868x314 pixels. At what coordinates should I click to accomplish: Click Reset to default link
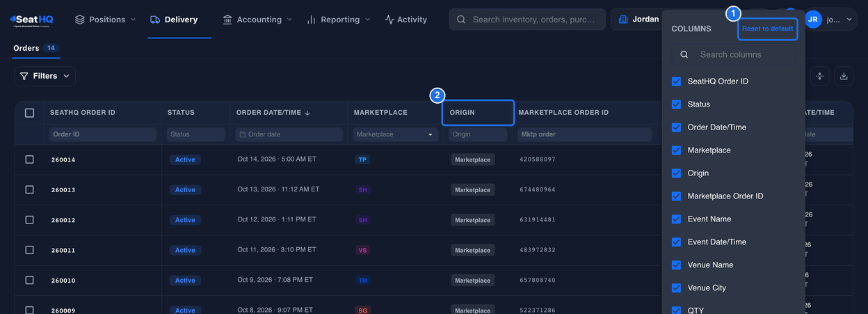point(767,29)
